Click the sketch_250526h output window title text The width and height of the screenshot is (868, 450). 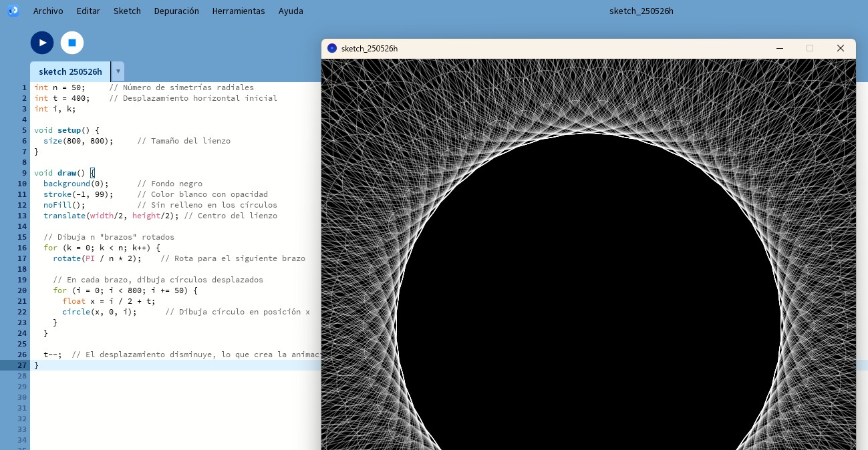point(370,49)
